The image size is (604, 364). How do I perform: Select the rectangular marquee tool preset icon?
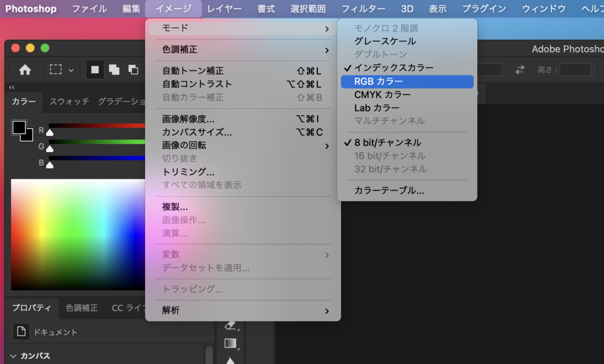coord(56,70)
